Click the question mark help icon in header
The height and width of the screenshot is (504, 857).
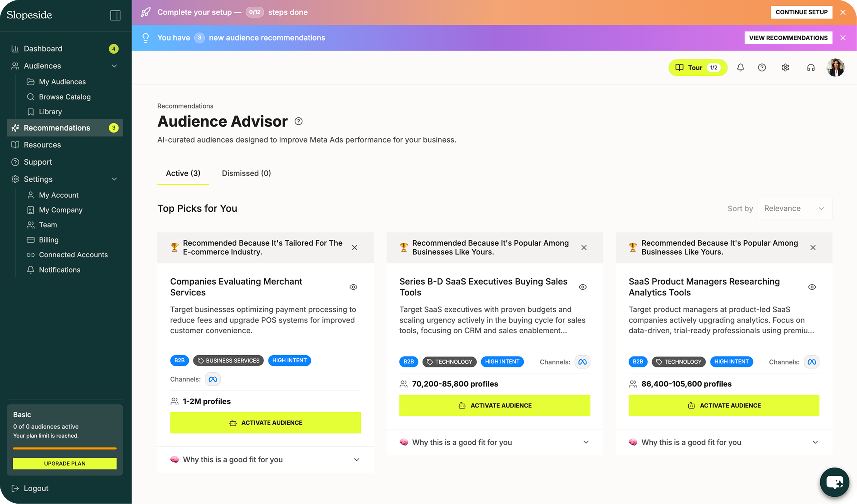(762, 68)
